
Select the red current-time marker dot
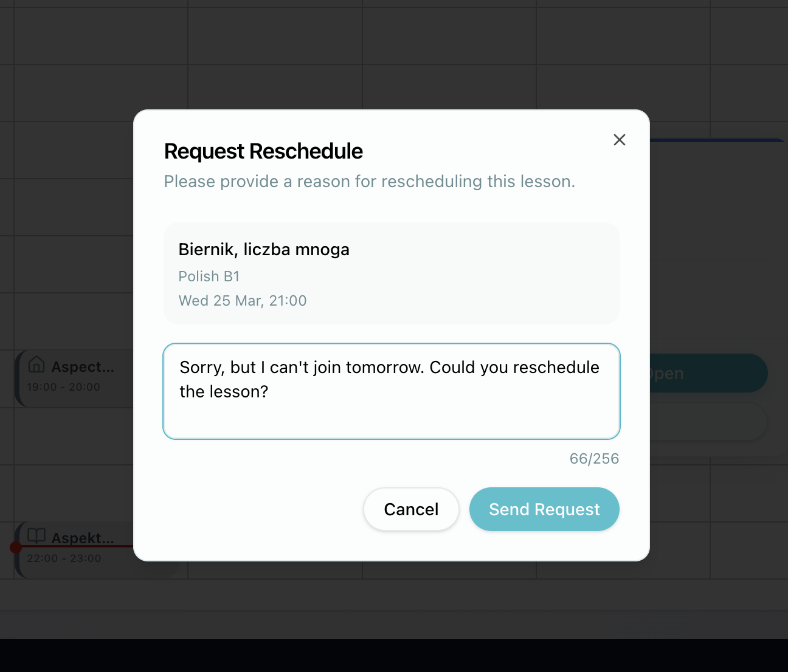16,547
